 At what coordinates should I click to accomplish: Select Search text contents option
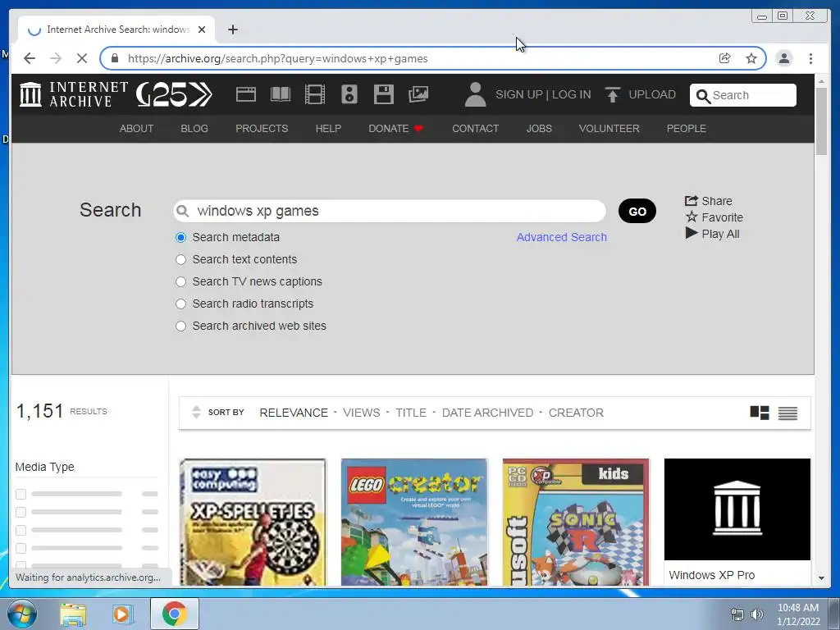tap(180, 259)
